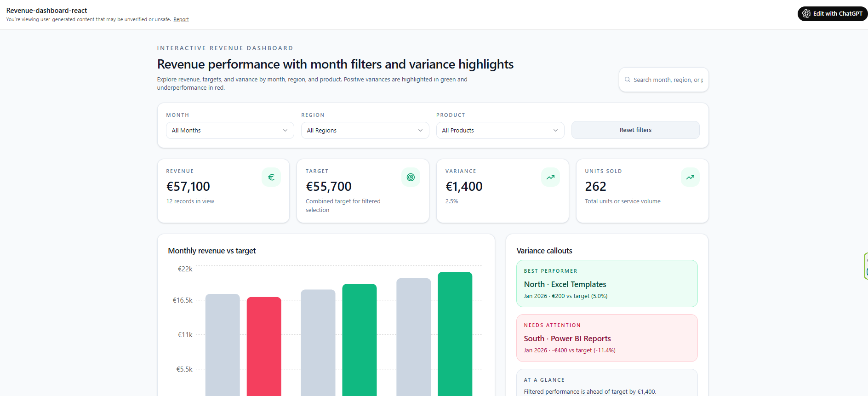Click 'Monthly revenue vs target' chart title
Screen dimensions: 868x396
211,251
